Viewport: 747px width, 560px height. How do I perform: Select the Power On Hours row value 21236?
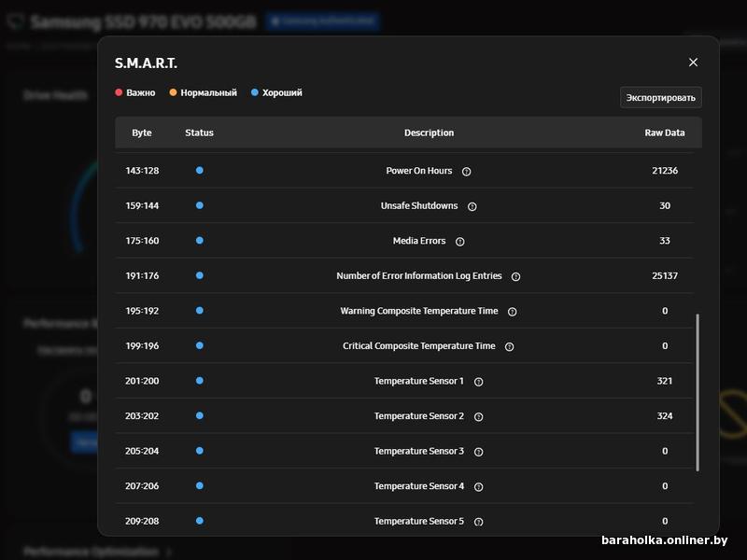click(665, 171)
